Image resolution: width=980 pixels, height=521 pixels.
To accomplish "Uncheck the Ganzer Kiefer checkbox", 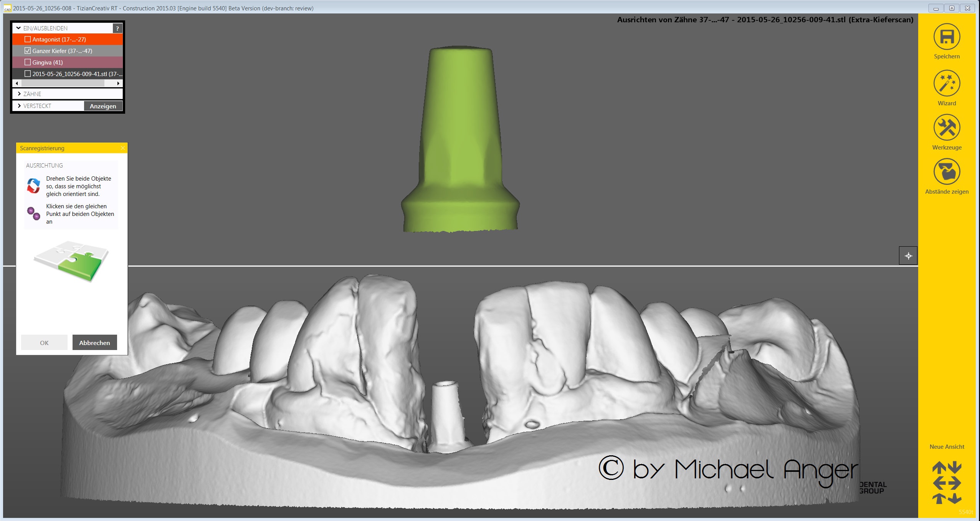I will pyautogui.click(x=28, y=51).
